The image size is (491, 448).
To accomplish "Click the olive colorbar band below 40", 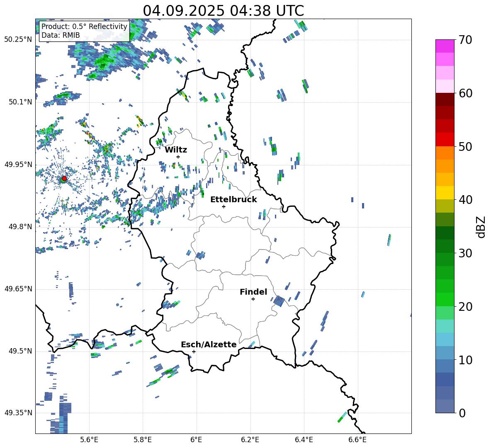I will (445, 206).
